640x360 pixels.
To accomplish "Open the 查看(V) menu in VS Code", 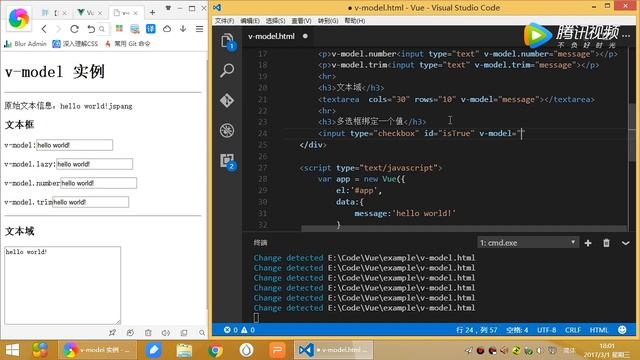I will point(301,20).
